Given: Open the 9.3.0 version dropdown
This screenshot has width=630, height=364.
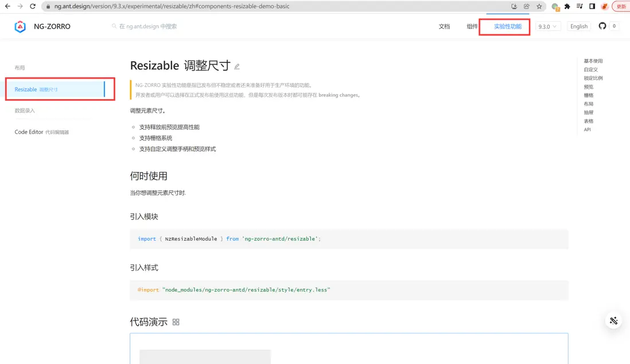Looking at the screenshot, I should click(x=547, y=26).
